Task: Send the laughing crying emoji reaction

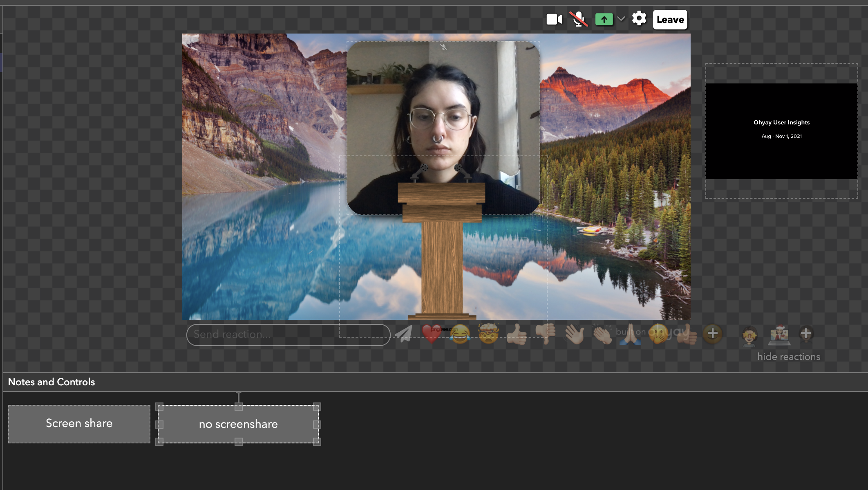Action: (460, 334)
